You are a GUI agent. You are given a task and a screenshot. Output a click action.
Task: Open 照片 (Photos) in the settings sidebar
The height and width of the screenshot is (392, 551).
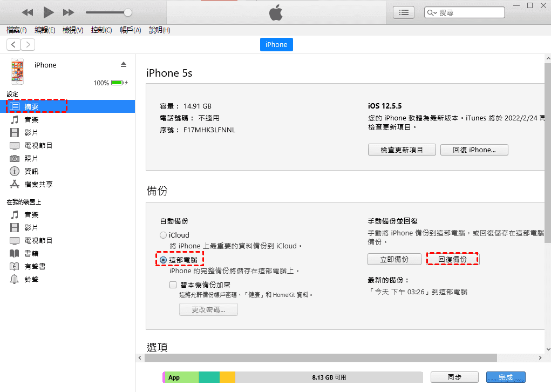[31, 158]
